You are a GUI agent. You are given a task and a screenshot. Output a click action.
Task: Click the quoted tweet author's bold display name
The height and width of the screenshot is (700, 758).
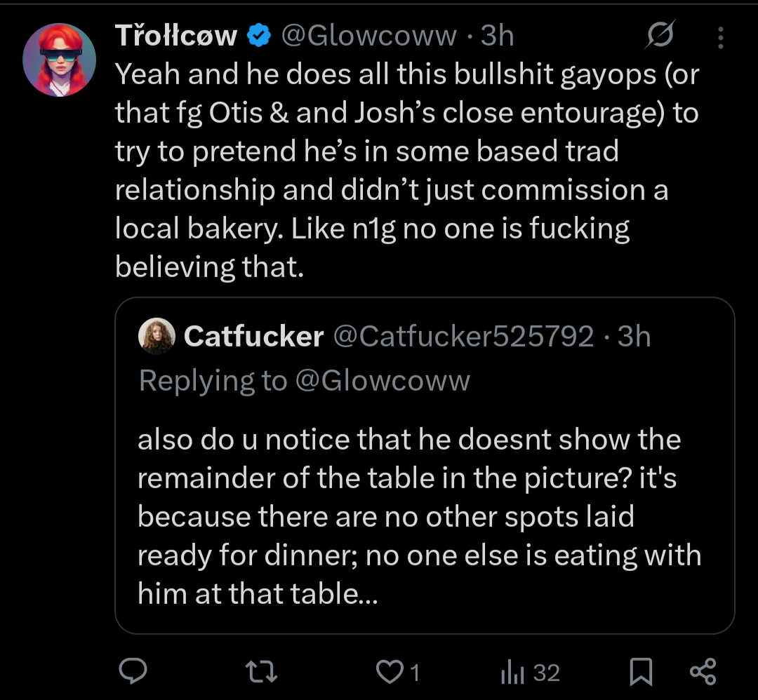254,337
